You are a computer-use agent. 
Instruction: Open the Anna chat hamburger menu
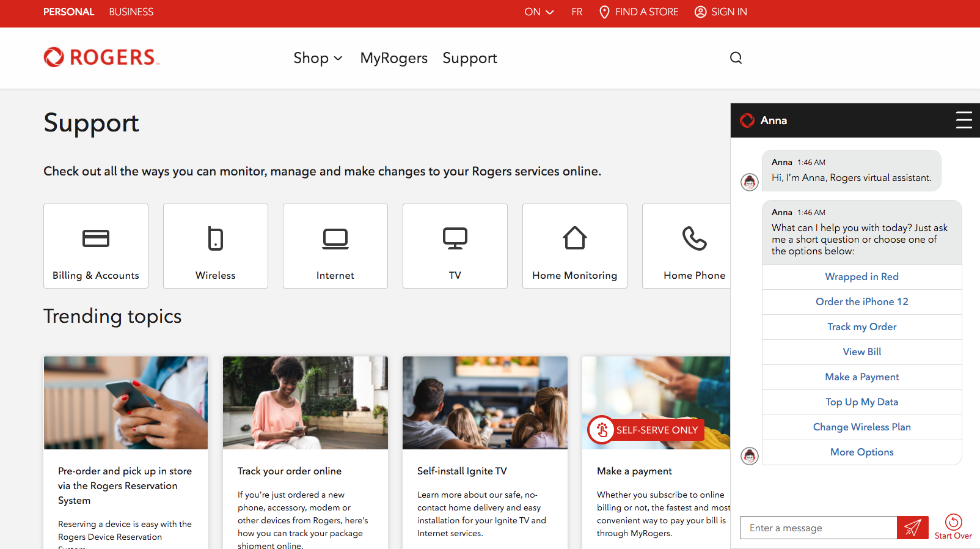(x=964, y=120)
